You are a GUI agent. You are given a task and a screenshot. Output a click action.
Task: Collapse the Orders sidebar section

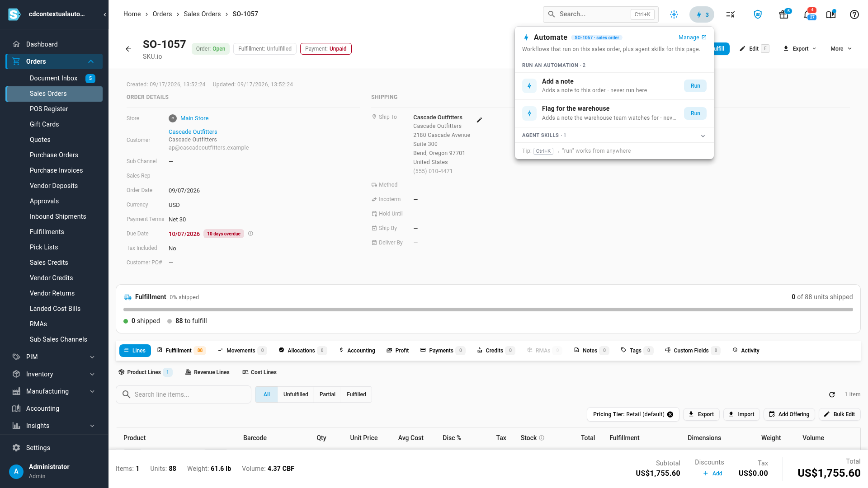coord(91,61)
